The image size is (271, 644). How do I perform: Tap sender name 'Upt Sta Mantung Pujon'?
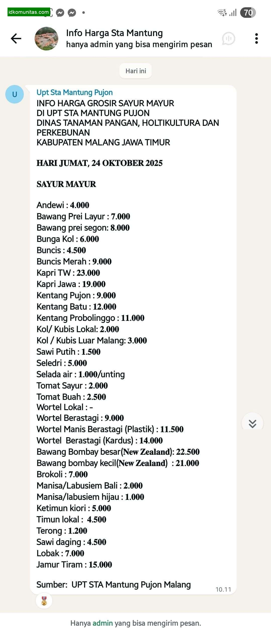pos(75,93)
